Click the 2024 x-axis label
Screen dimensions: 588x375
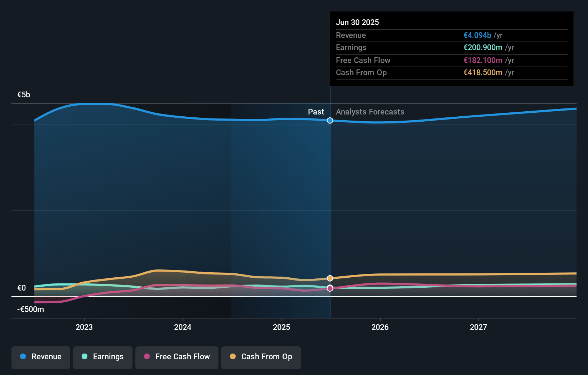(x=183, y=327)
